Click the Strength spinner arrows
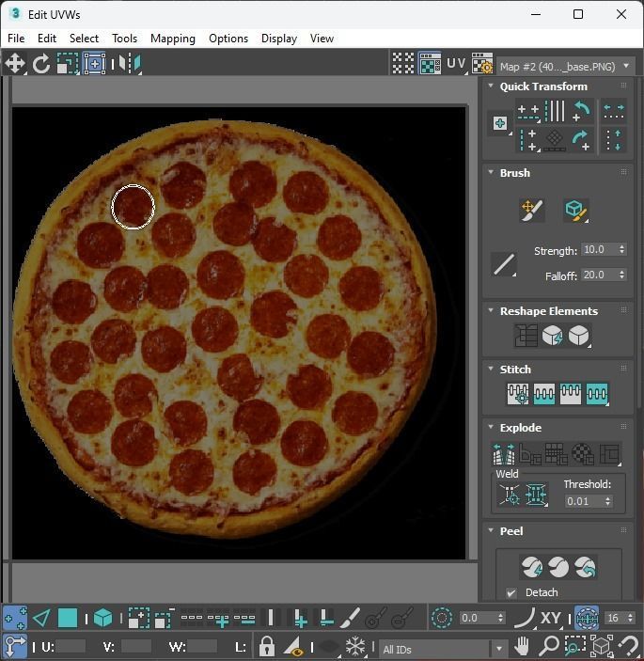This screenshot has height=661, width=644. (621, 249)
